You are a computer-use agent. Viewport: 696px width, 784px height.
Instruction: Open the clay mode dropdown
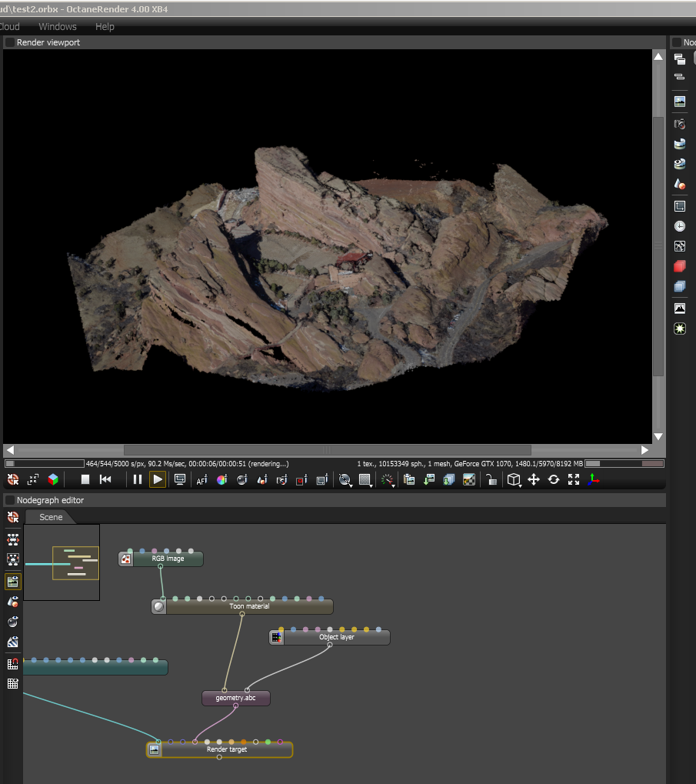coord(345,480)
